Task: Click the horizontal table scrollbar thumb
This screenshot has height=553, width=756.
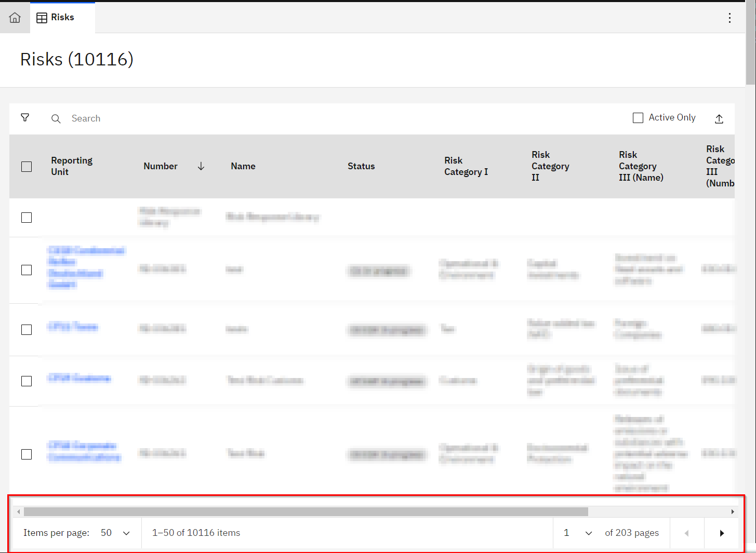Action: (306, 512)
